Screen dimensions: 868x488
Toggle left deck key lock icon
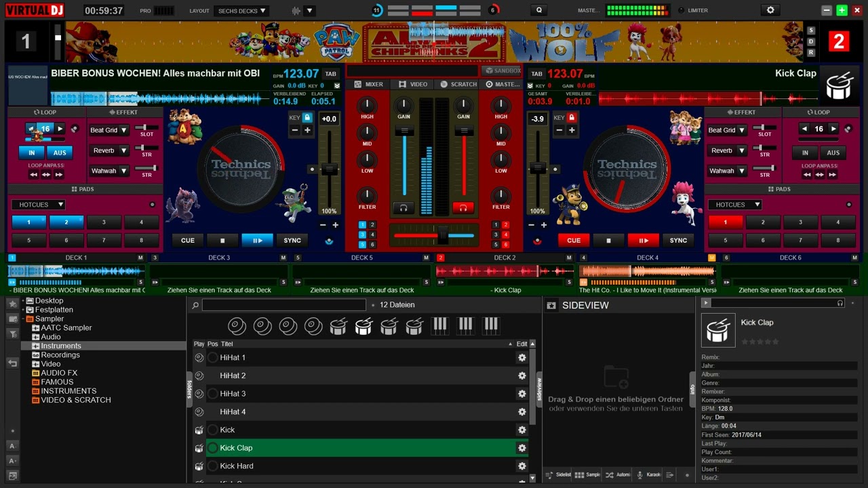coord(307,118)
